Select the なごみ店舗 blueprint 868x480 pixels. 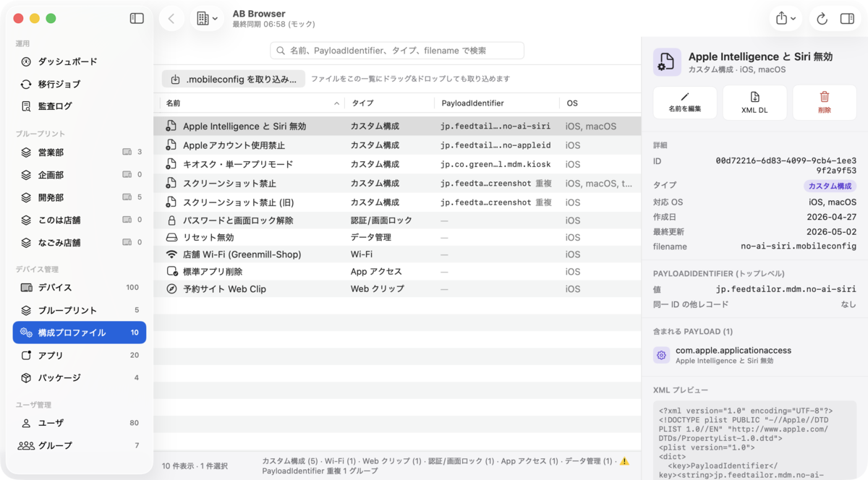click(x=80, y=242)
